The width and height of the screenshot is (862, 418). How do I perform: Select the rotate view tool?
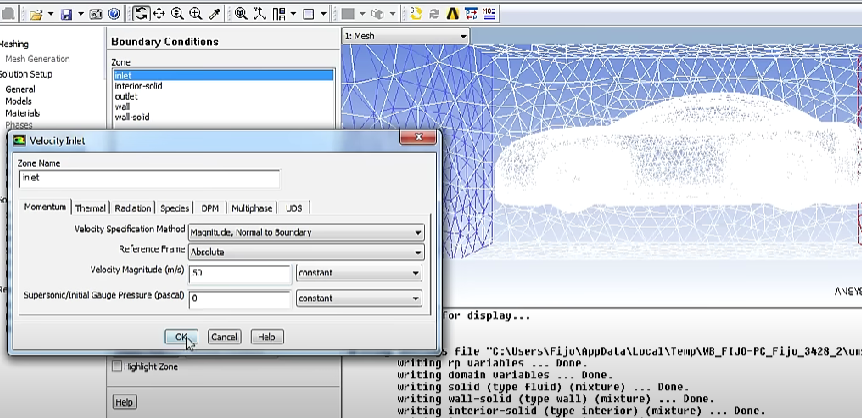[141, 14]
